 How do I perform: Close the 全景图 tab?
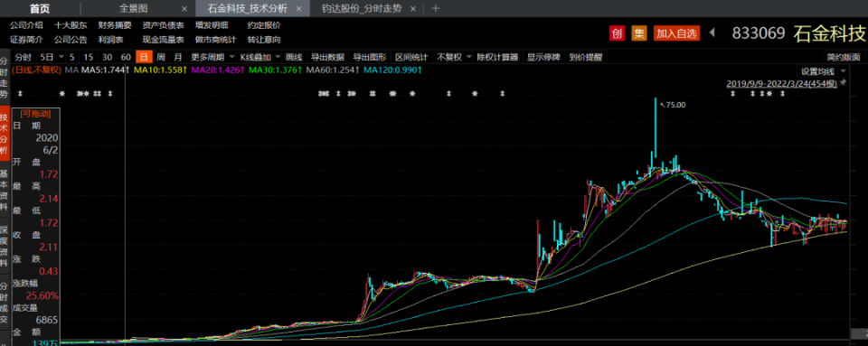184,8
